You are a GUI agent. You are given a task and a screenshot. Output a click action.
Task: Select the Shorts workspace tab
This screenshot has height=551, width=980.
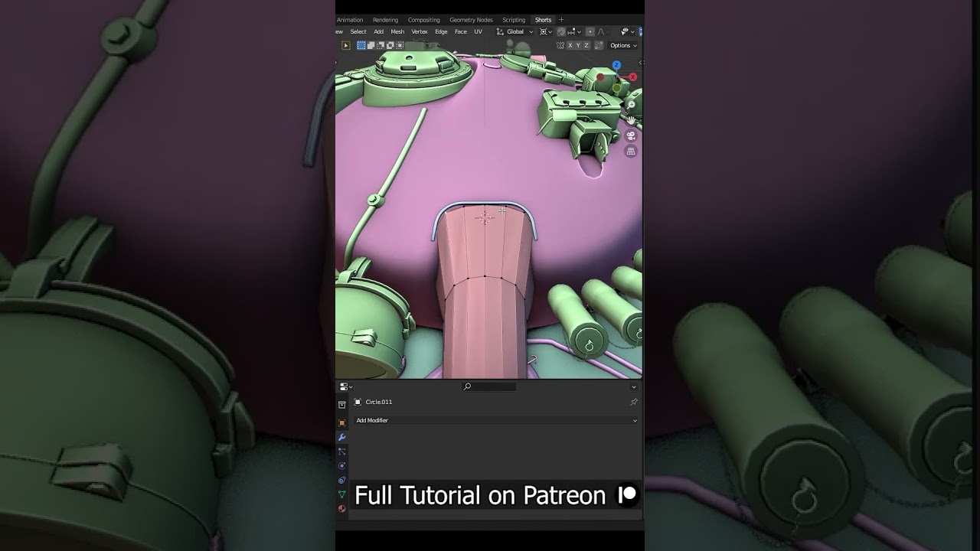click(543, 20)
